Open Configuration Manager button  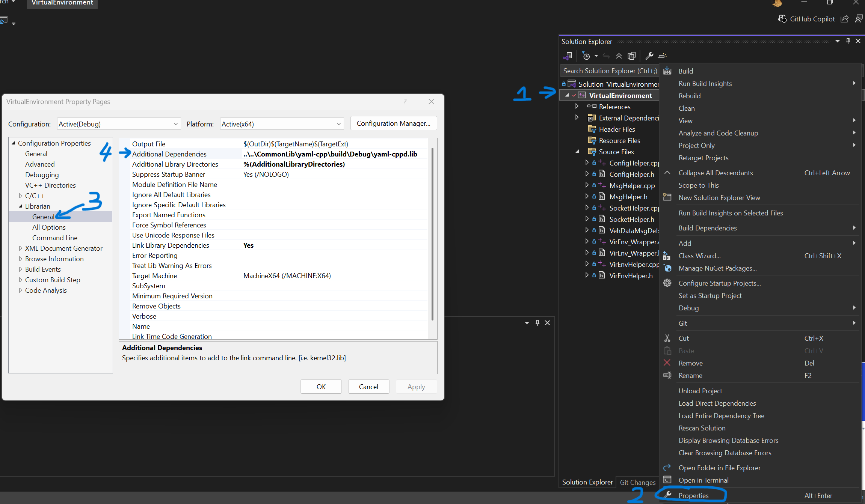[x=394, y=123]
